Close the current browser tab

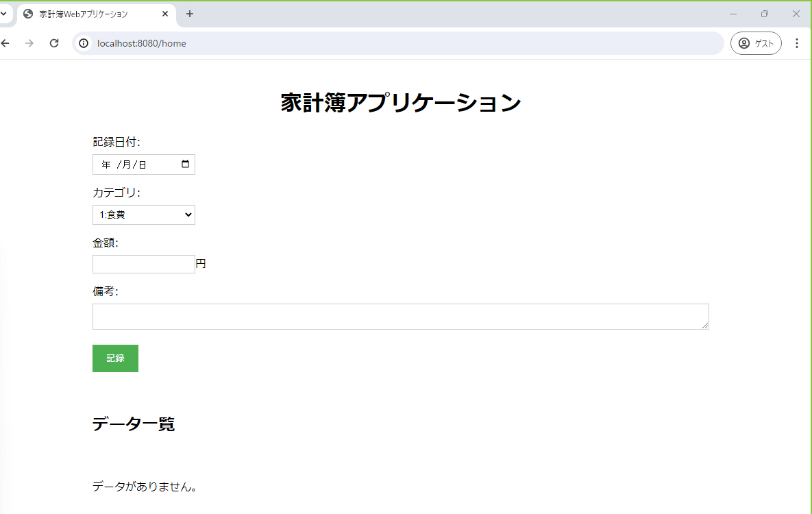tap(164, 13)
